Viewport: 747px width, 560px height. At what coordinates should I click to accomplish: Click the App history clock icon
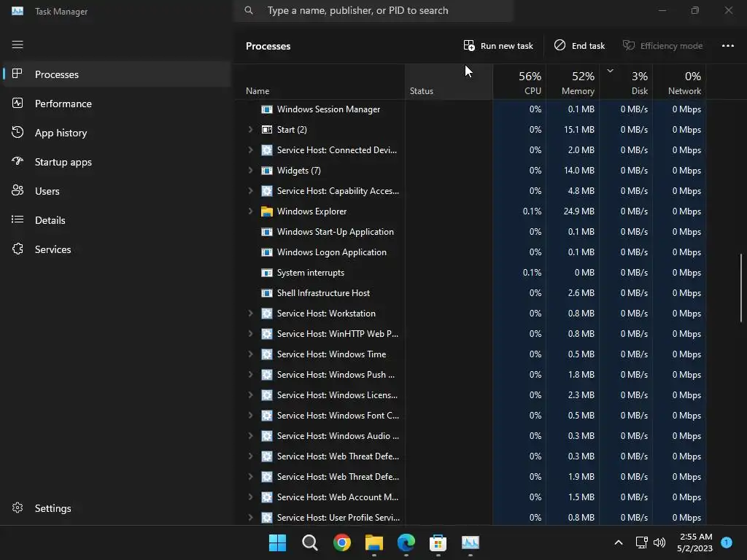coord(18,133)
